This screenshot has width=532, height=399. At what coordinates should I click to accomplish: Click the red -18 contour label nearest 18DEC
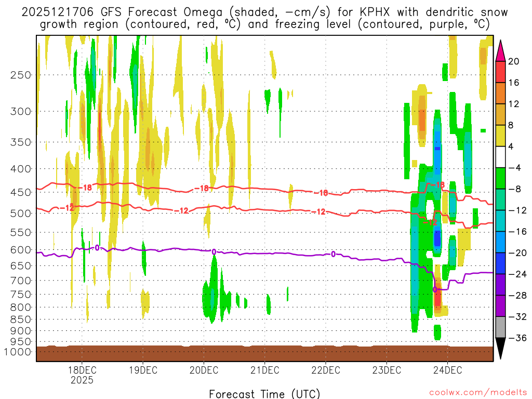tap(85, 187)
